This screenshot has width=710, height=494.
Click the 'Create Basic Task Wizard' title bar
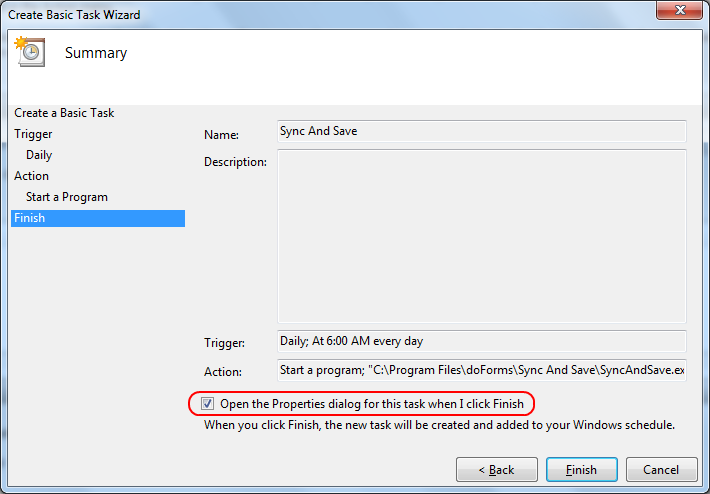click(x=300, y=14)
